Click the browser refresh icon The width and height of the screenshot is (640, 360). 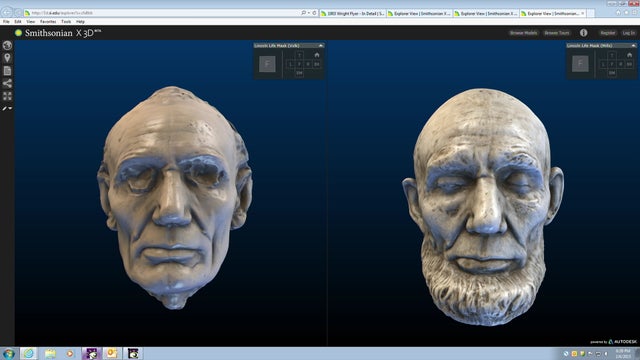[x=314, y=13]
